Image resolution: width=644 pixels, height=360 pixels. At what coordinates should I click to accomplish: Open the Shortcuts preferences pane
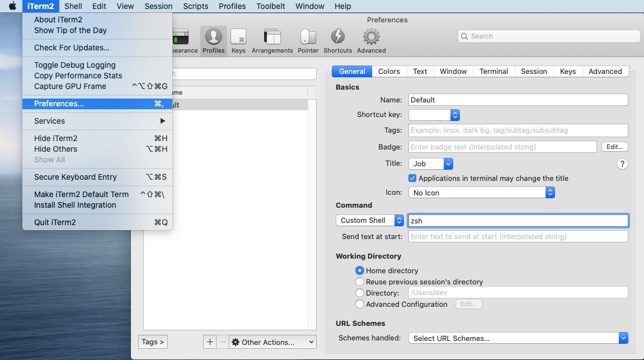click(337, 41)
